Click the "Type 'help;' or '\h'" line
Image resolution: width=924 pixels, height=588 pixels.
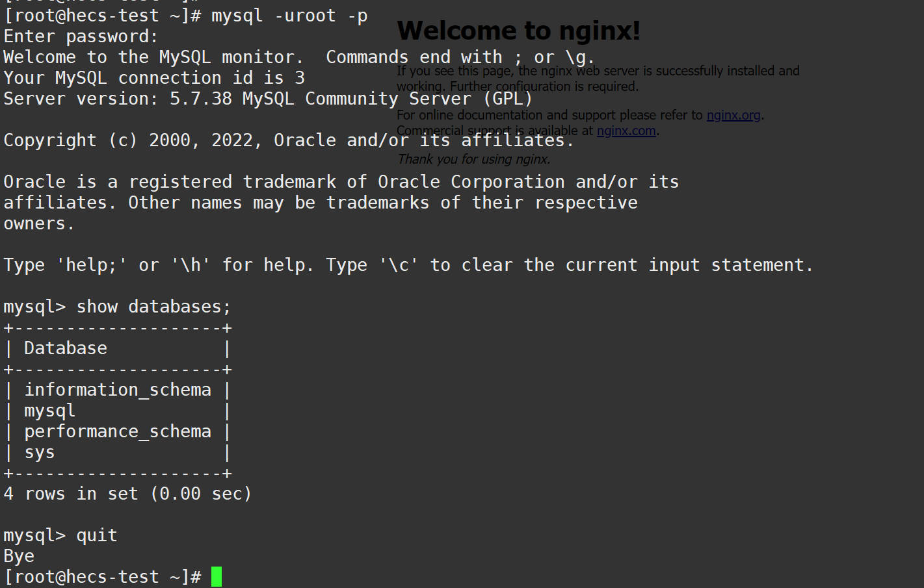408,265
